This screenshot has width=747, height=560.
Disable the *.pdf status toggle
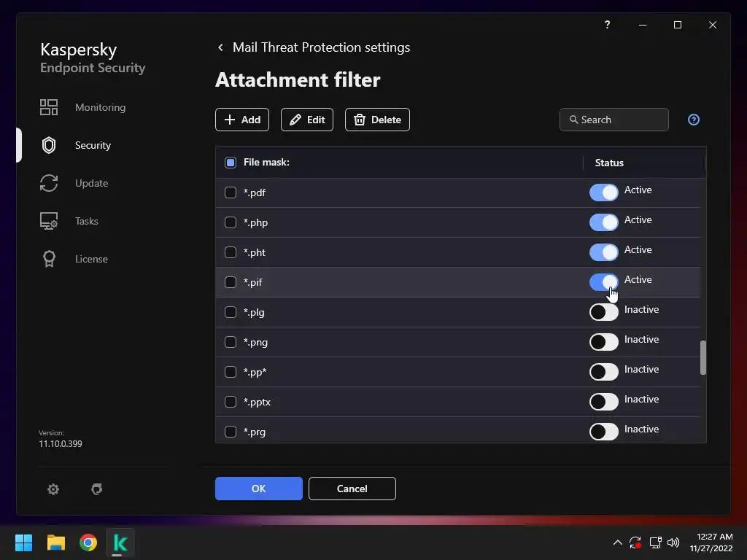(603, 192)
